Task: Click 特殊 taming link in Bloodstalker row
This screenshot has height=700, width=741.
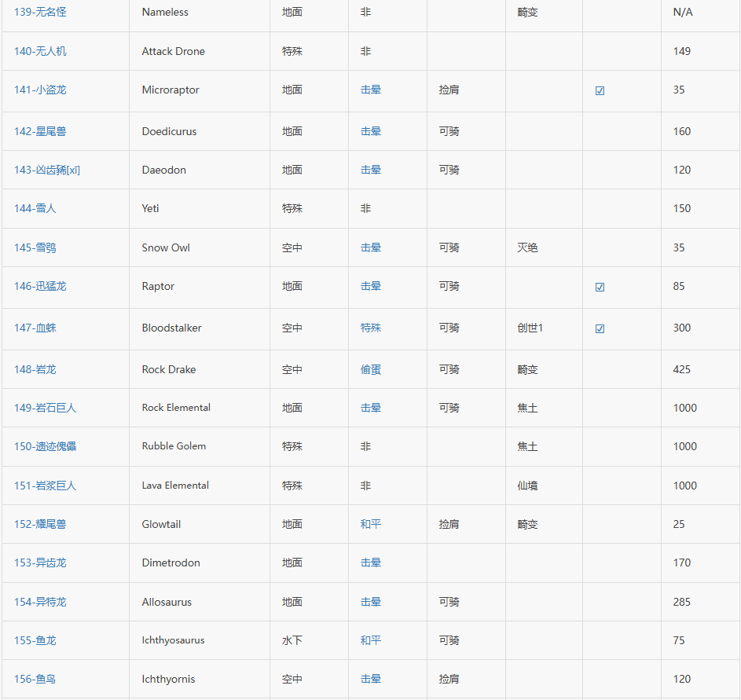Action: click(371, 328)
